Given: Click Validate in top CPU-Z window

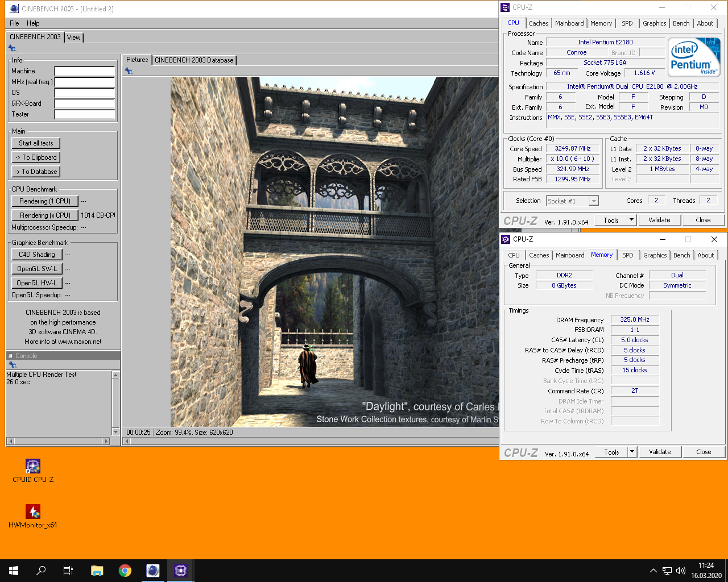Looking at the screenshot, I should 659,220.
